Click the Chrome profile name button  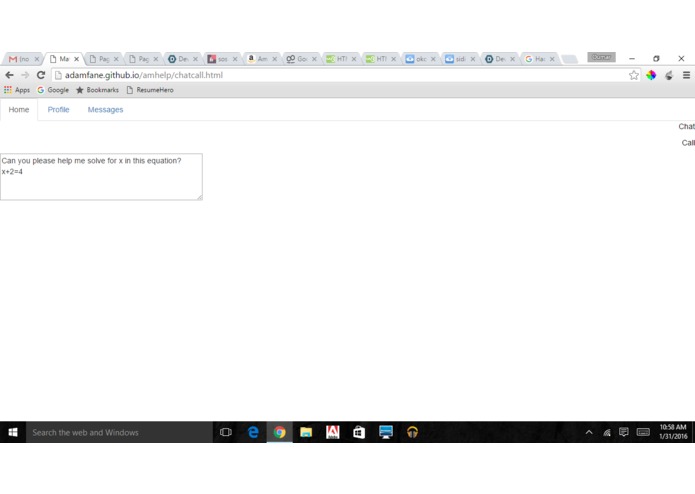point(601,57)
